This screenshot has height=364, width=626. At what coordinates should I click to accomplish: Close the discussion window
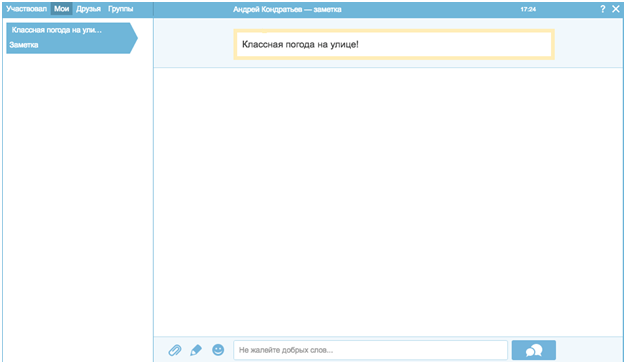click(616, 9)
